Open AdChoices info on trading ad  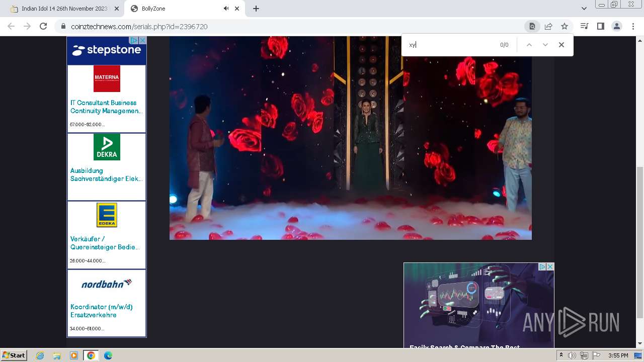(542, 267)
